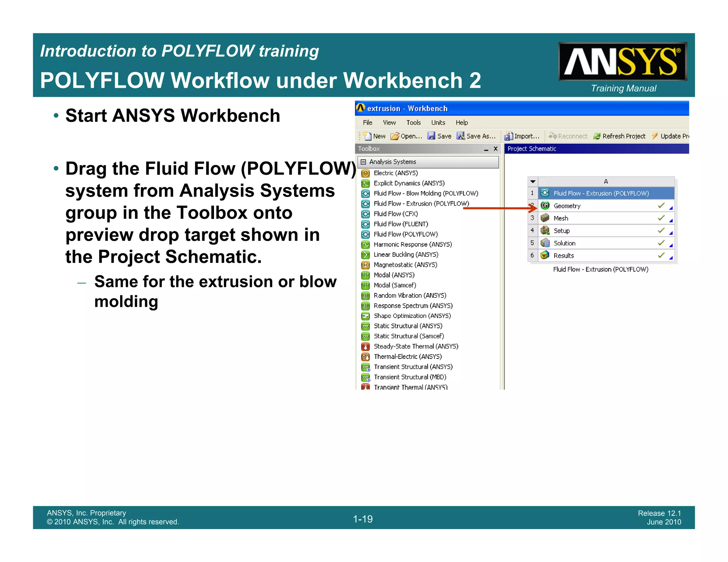Open the Tools menu
Viewport: 728px width, 562px height.
click(413, 123)
